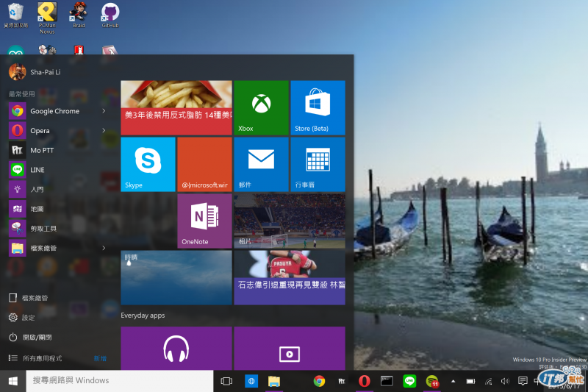Open the fries news headline tile
This screenshot has height=392, width=588.
(x=176, y=107)
